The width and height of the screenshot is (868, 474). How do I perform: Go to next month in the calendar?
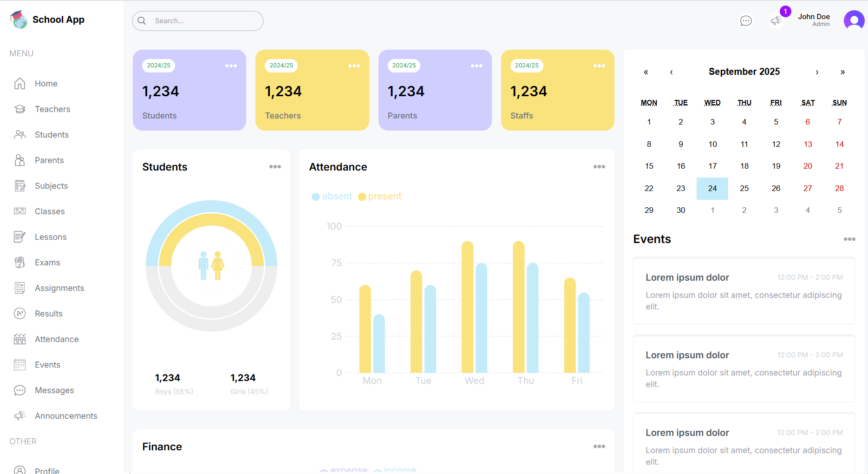click(x=817, y=72)
